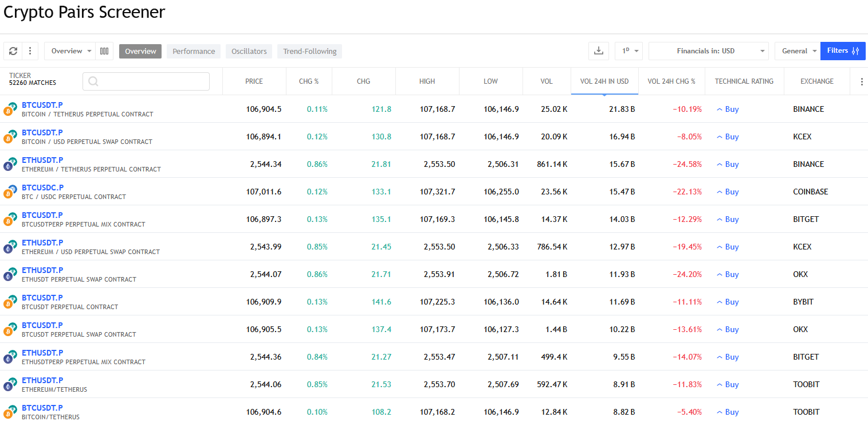Viewport: 868px width, 425px height.
Task: Open ETHUSDT.P link in the Toobit row
Action: point(42,380)
